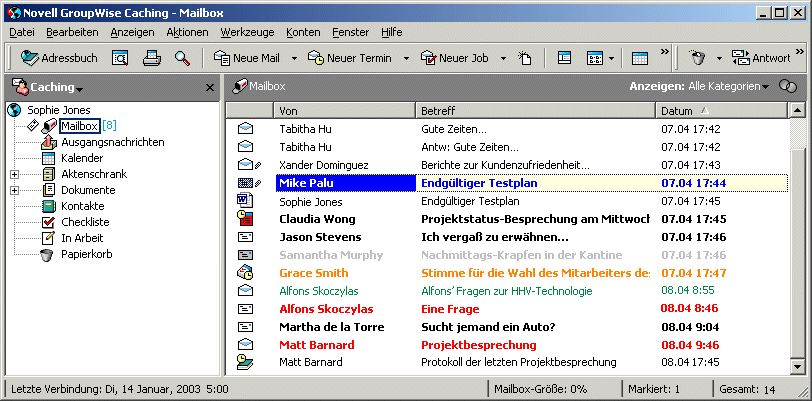The height and width of the screenshot is (401, 812).
Task: Create a new mail with Neue Mail
Action: 247,58
